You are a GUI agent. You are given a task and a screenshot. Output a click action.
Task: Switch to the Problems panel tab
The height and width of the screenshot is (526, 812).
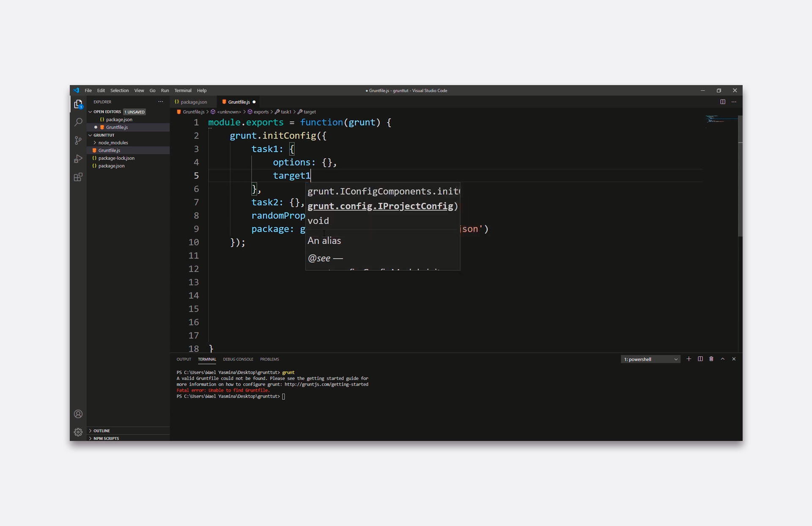269,359
